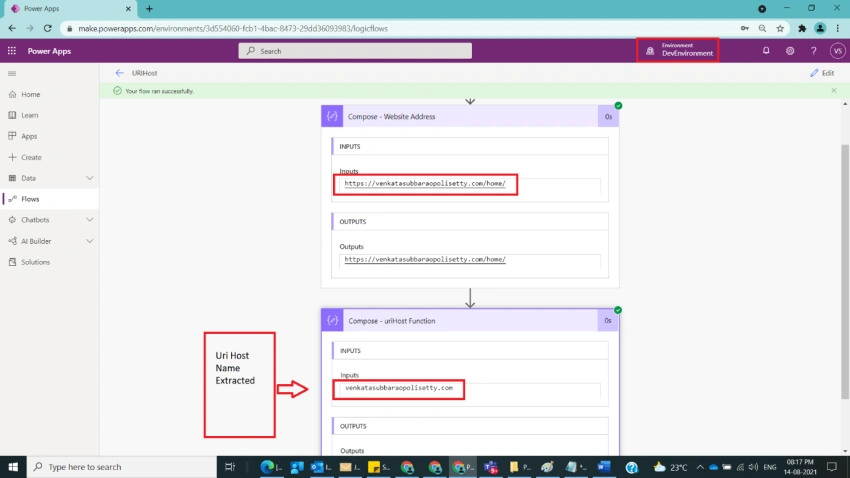This screenshot has height=478, width=850.
Task: Click the page vertical scrollbar
Action: click(845, 271)
